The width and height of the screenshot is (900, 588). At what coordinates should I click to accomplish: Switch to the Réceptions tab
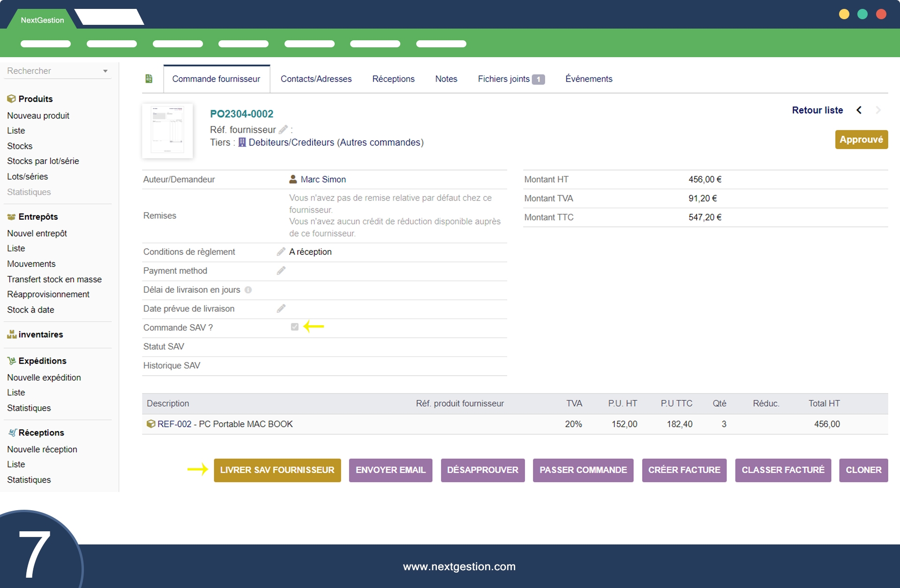[393, 79]
